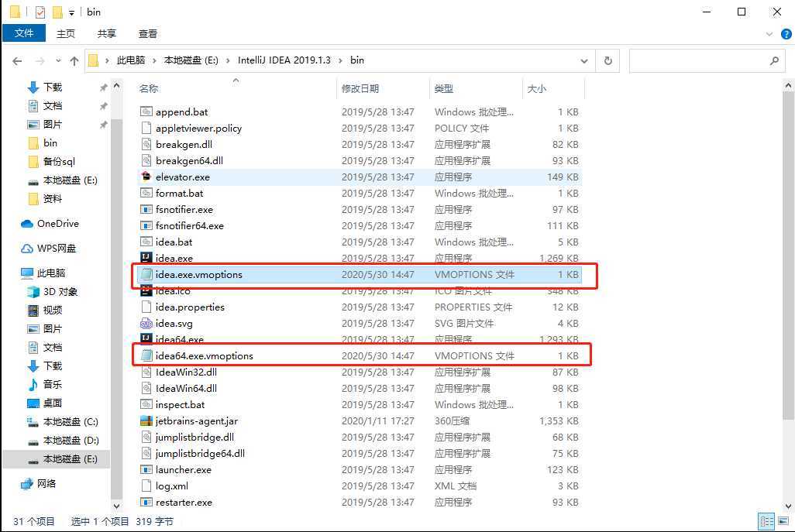Select the jumplistbridge64.dll file name
Image resolution: width=795 pixels, height=532 pixels.
[x=200, y=454]
